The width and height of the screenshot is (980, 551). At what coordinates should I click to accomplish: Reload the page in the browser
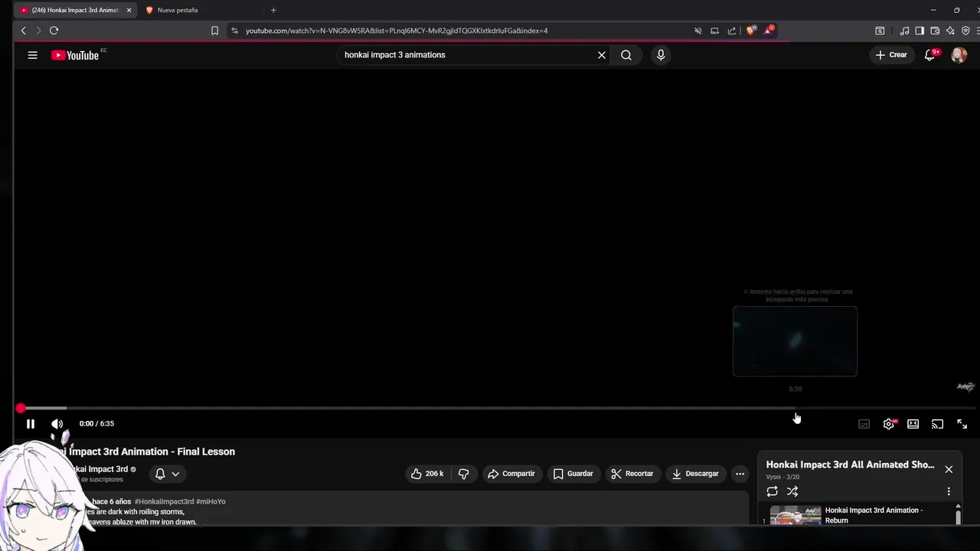[x=54, y=31]
